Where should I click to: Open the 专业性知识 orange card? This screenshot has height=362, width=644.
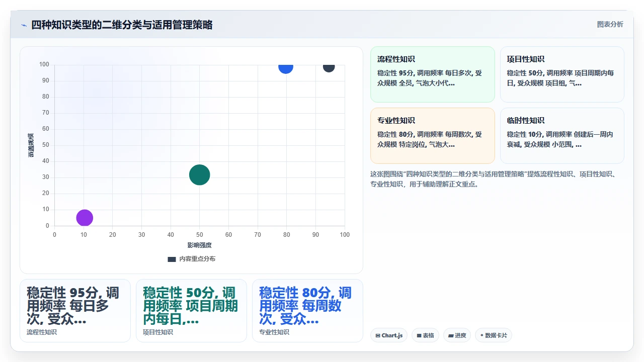(433, 136)
